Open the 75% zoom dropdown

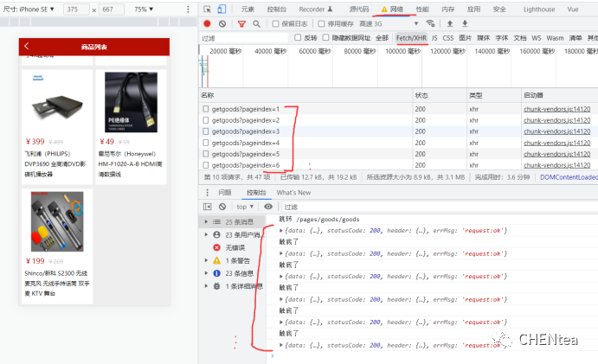click(x=140, y=9)
